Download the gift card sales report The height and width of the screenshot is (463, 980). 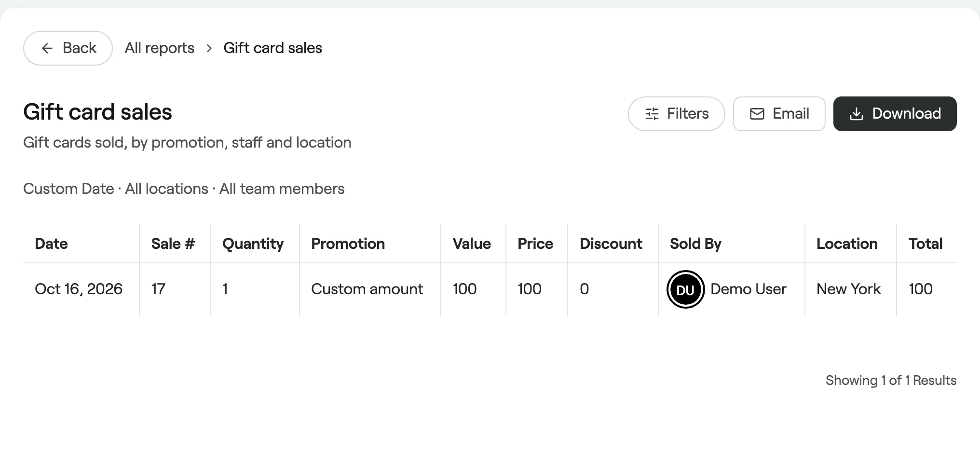(895, 114)
